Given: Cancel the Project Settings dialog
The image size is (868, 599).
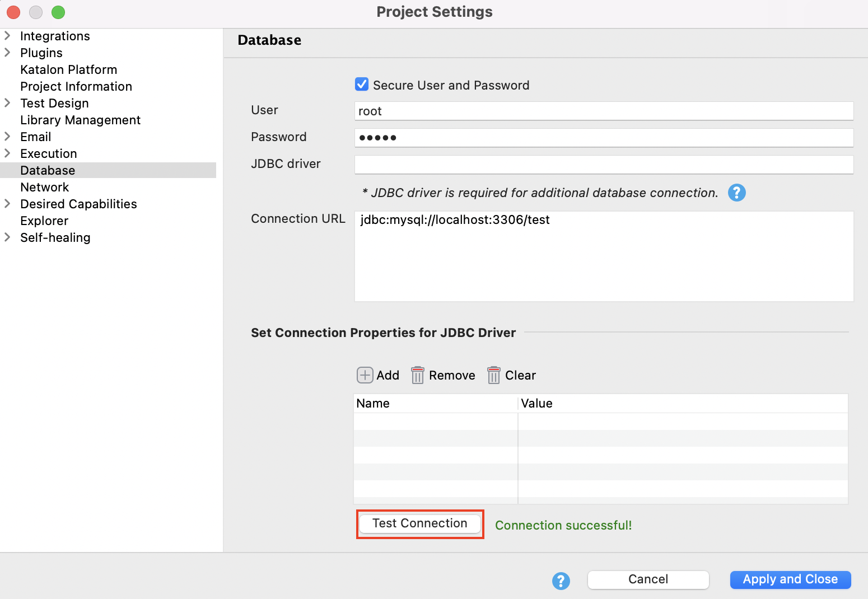Looking at the screenshot, I should coord(648,579).
